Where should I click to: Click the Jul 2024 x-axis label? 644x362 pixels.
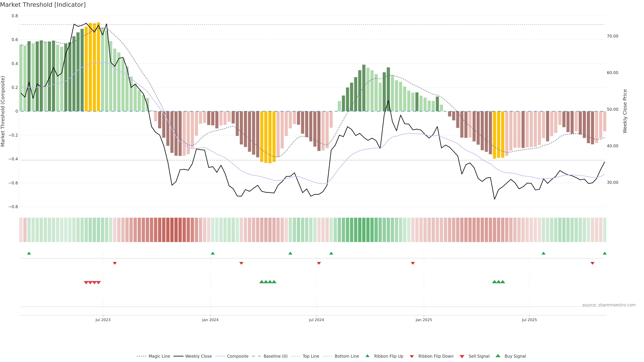click(x=316, y=320)
